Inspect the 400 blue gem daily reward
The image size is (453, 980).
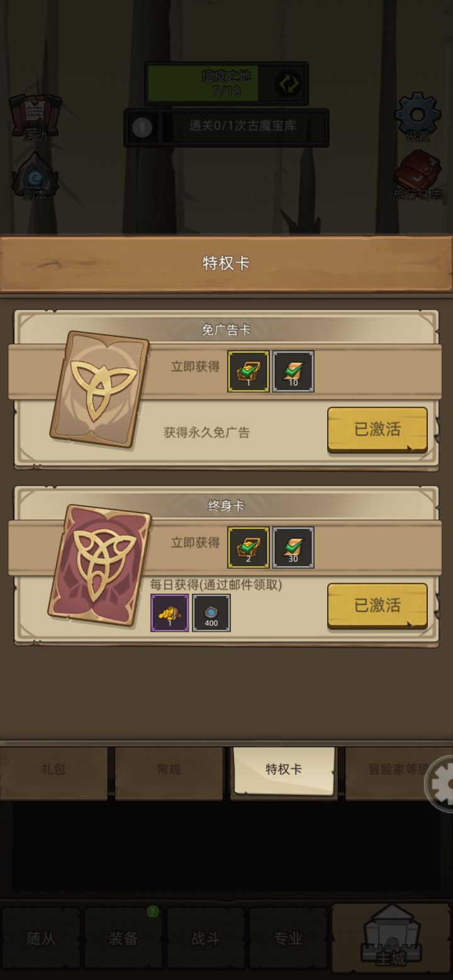[x=211, y=613]
